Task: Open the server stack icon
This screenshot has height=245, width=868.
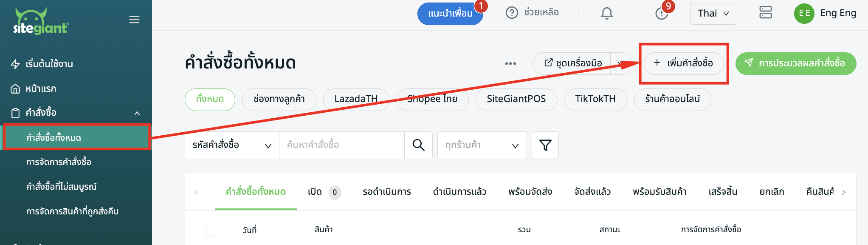Action: pyautogui.click(x=765, y=13)
